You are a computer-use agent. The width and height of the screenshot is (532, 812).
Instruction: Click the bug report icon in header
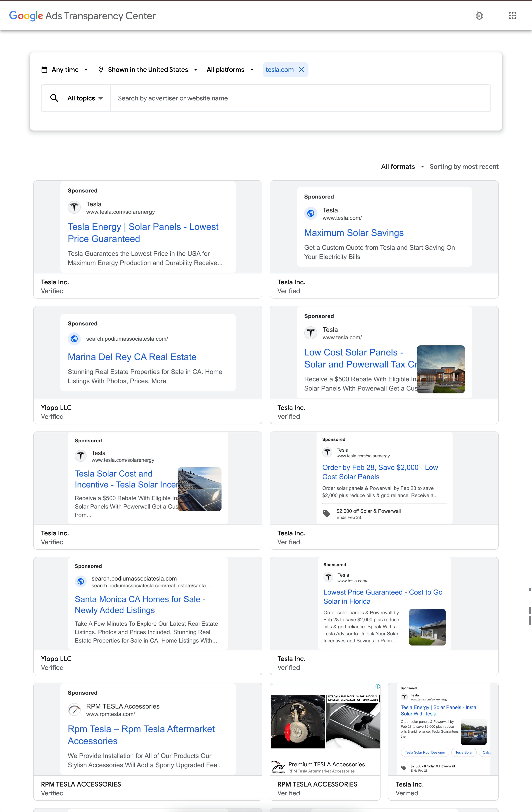(479, 16)
